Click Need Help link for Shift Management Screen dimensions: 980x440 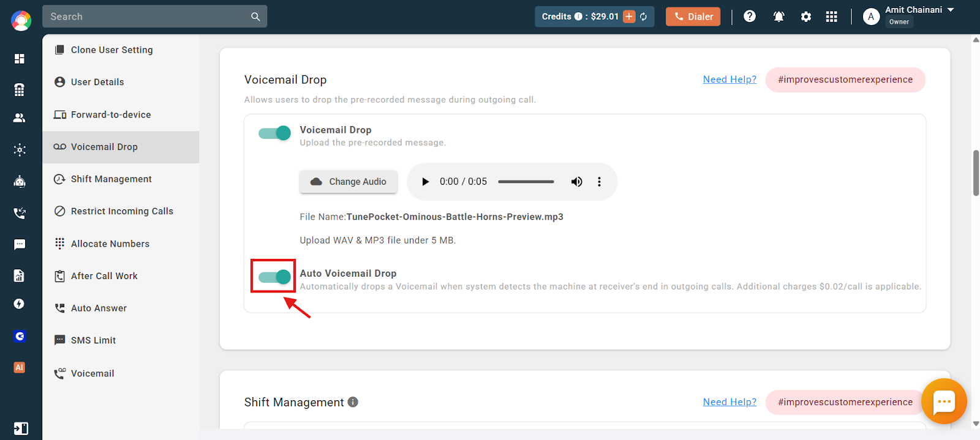point(729,402)
